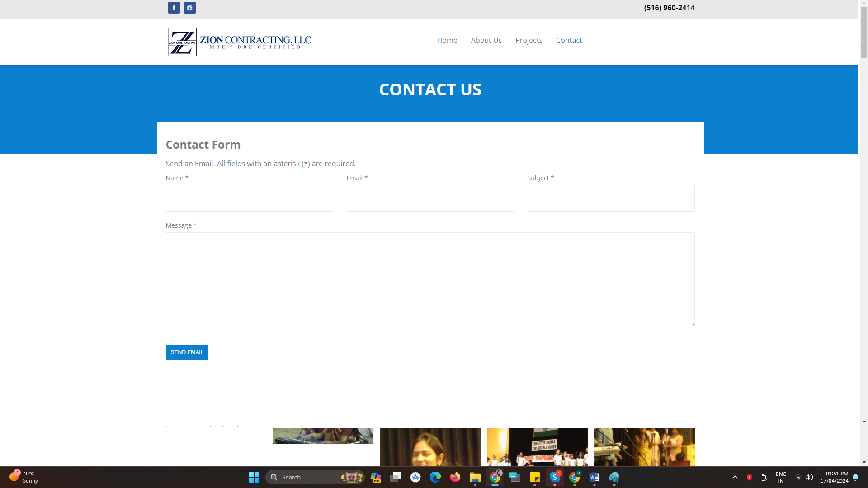Expand the hidden system tray icons
This screenshot has width=868, height=488.
tap(735, 477)
